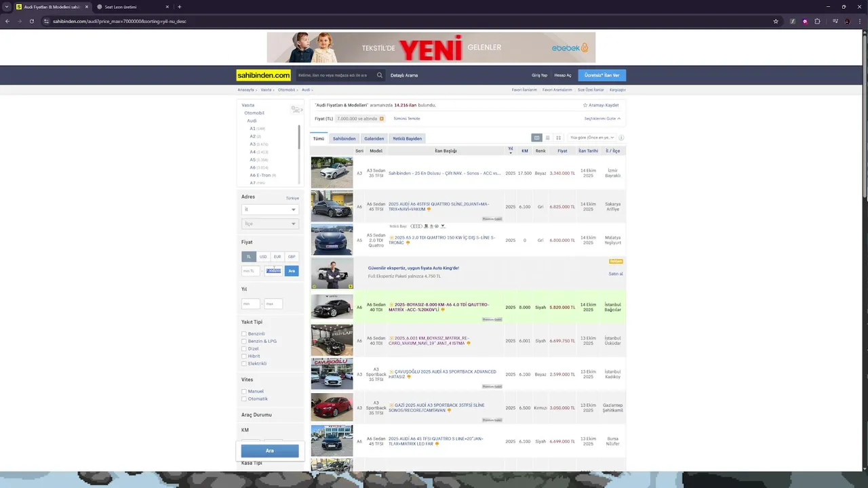Screen dimensions: 868x488
Task: Sort by the KM column header
Action: point(525,151)
